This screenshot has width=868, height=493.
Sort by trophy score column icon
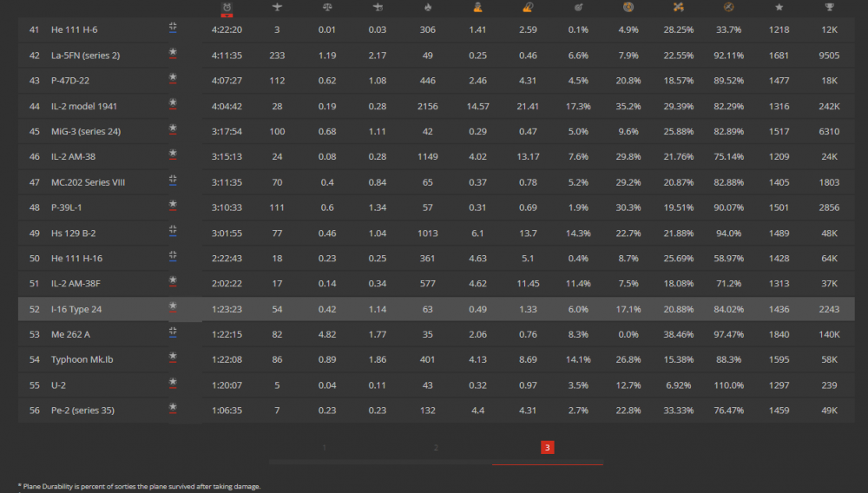pos(829,7)
